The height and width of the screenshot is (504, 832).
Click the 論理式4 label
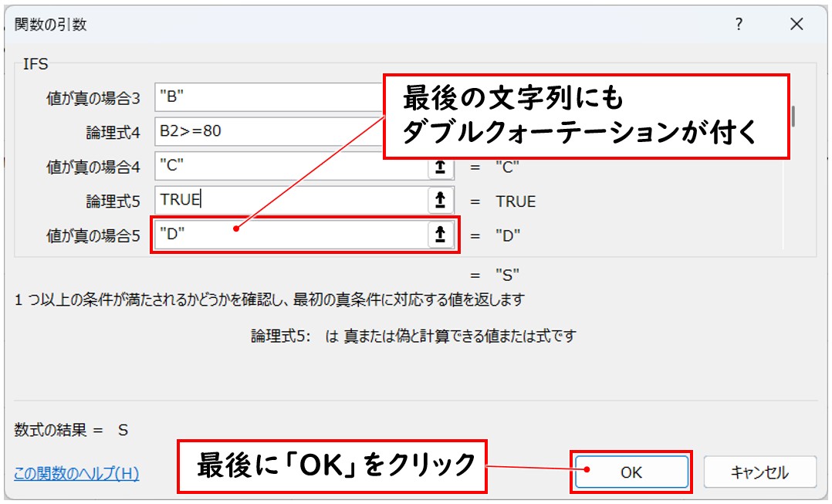point(113,132)
